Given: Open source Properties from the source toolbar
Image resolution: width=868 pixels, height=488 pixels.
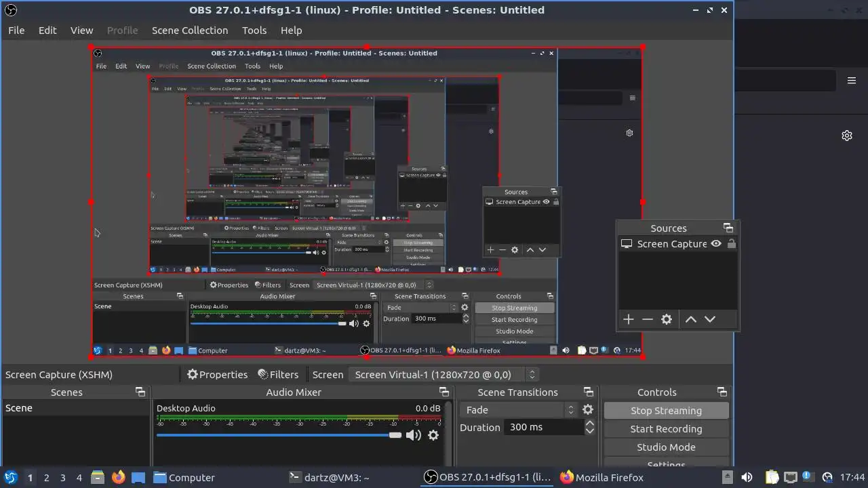Looking at the screenshot, I should 217,374.
